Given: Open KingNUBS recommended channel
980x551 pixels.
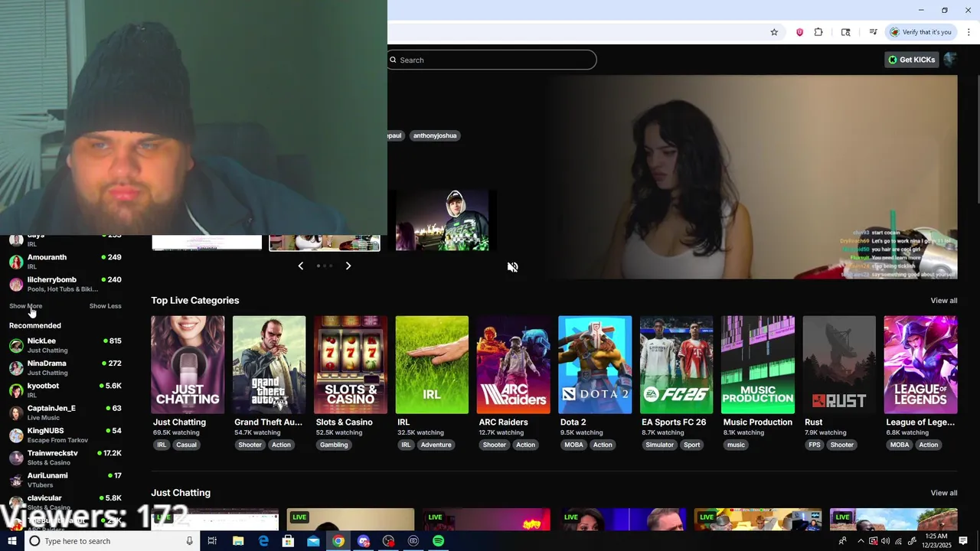Looking at the screenshot, I should point(65,435).
